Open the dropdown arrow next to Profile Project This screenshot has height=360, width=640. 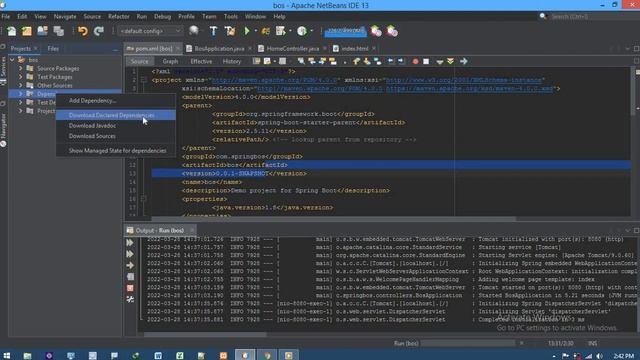pos(290,31)
